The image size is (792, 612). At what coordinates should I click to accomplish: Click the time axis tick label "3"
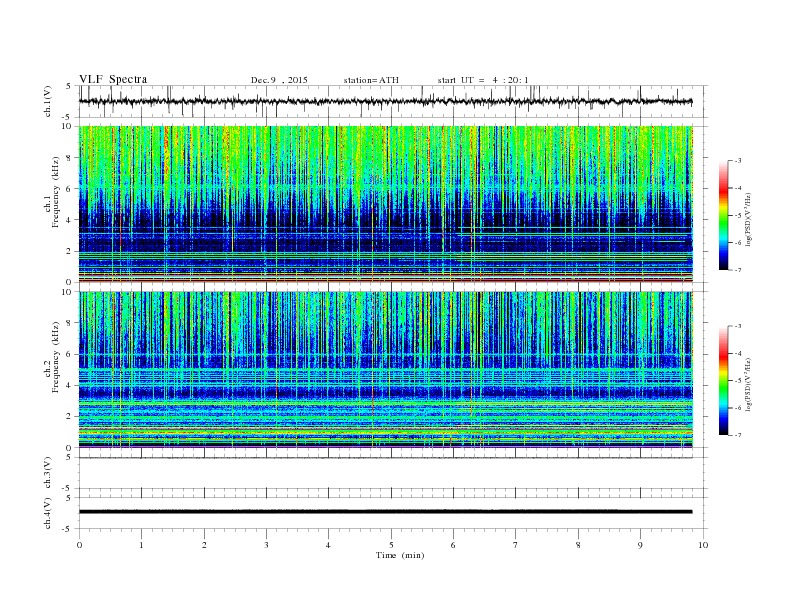pyautogui.click(x=266, y=545)
